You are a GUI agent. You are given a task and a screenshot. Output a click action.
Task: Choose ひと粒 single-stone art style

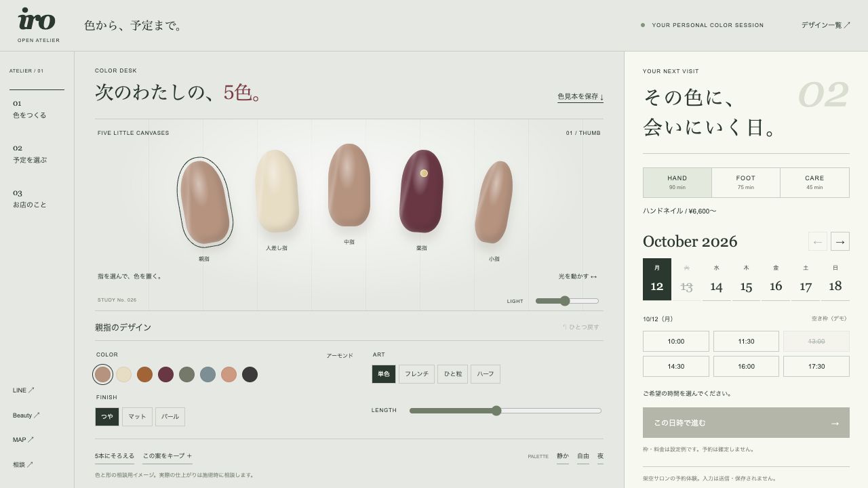pyautogui.click(x=452, y=374)
